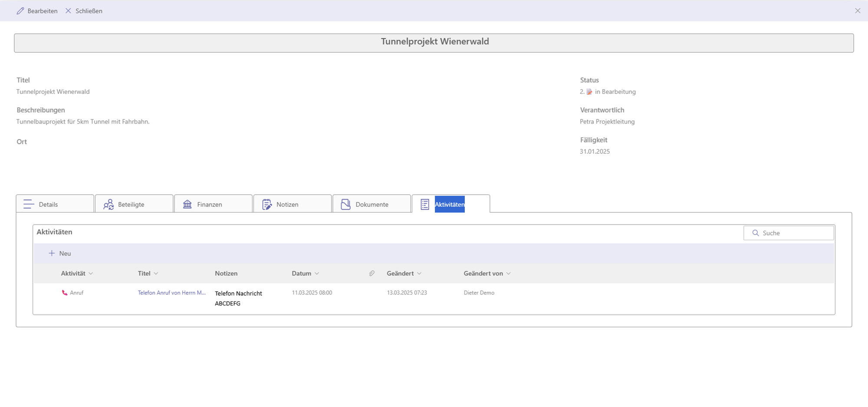868x407 pixels.
Task: Add a new activity with Neu
Action: pos(60,253)
